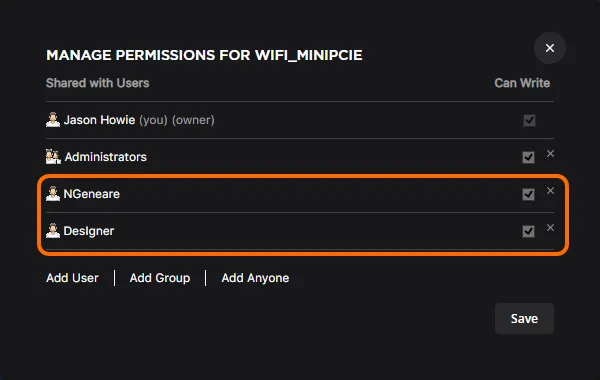Close the Manage Permissions dialog
This screenshot has height=380, width=600.
tap(549, 48)
